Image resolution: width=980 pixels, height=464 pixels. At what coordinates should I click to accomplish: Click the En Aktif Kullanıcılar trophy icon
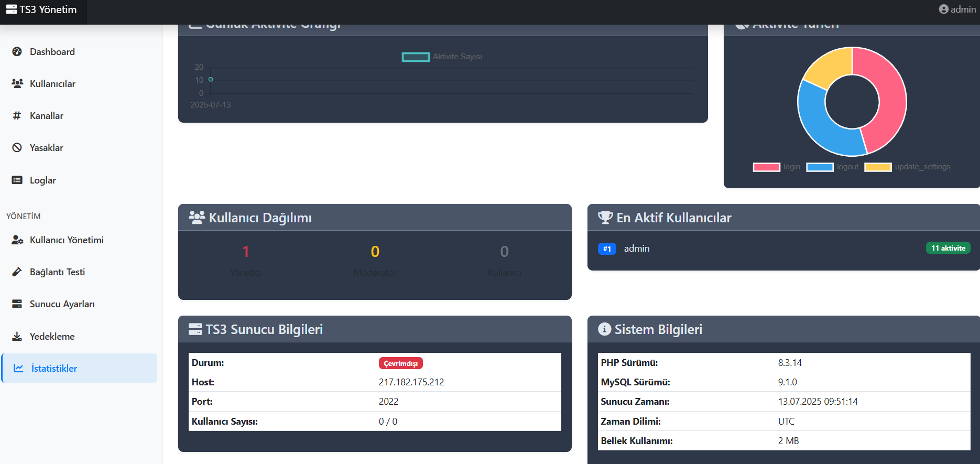click(605, 217)
